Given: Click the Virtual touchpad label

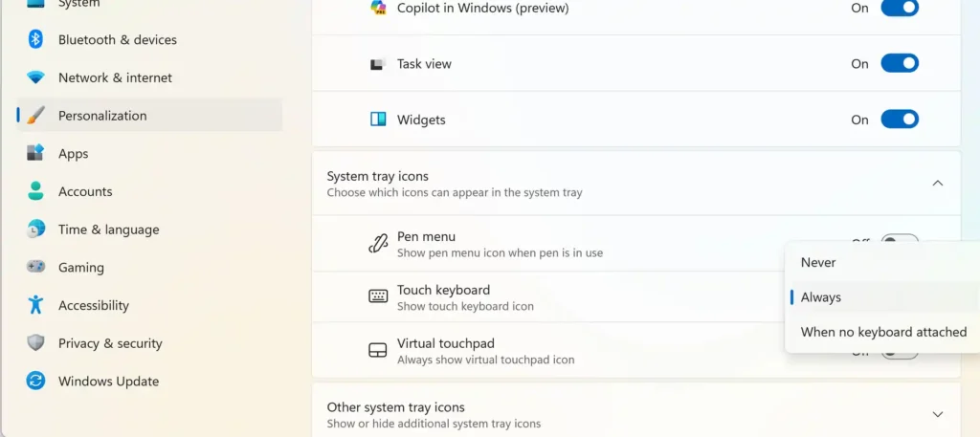Looking at the screenshot, I should pyautogui.click(x=446, y=343).
